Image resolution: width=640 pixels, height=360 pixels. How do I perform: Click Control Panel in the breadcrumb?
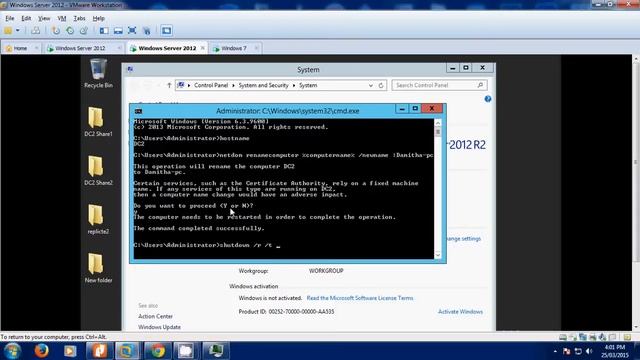click(211, 85)
